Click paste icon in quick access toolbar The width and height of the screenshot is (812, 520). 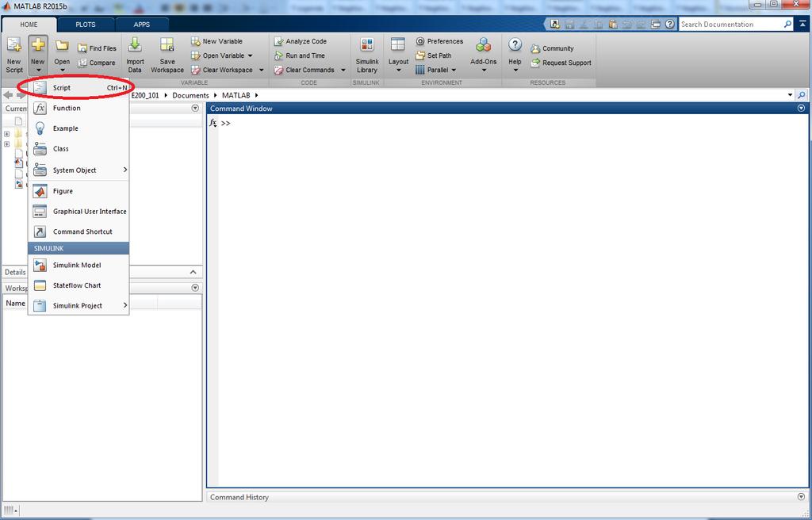(x=613, y=25)
